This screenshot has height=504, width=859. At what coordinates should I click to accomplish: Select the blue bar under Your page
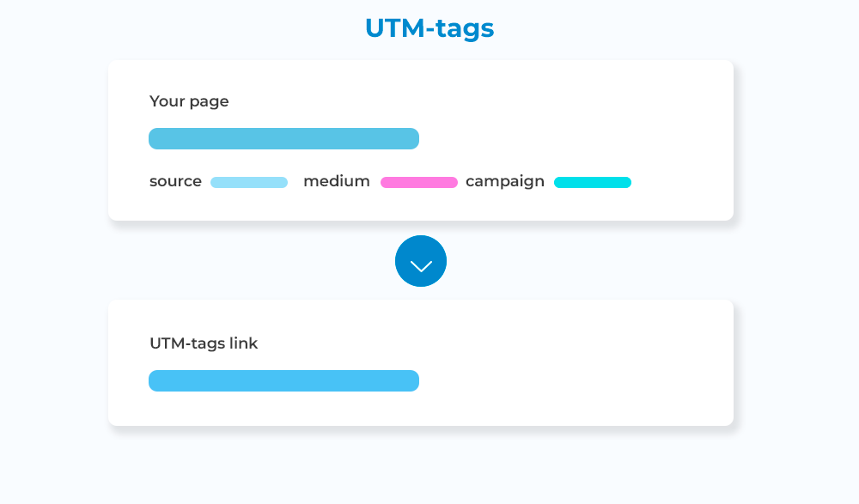pyautogui.click(x=283, y=139)
